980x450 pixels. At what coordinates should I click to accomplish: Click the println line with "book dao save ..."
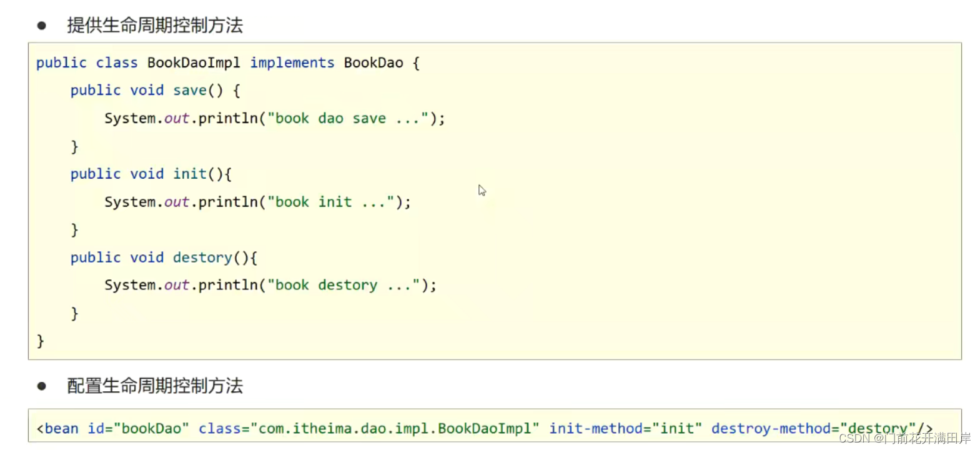tap(275, 119)
